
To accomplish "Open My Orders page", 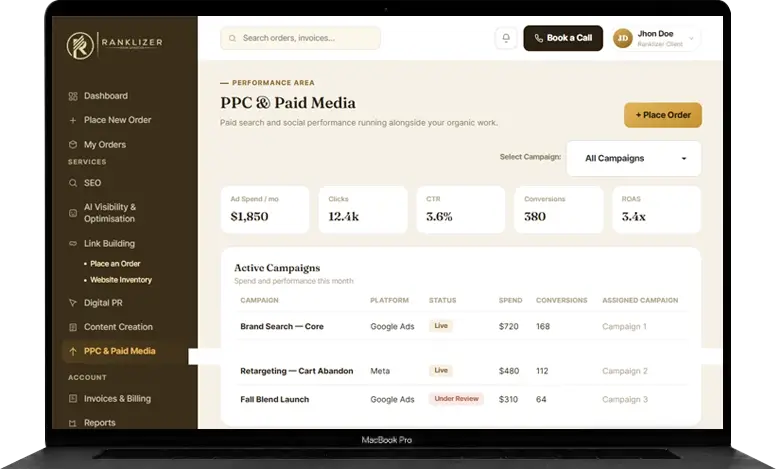I will point(105,144).
